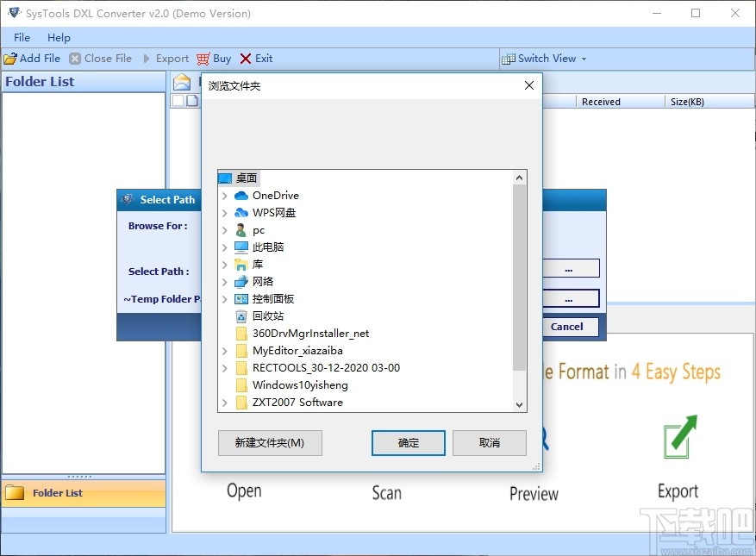Open the Help menu
This screenshot has height=556, width=756.
coord(59,37)
